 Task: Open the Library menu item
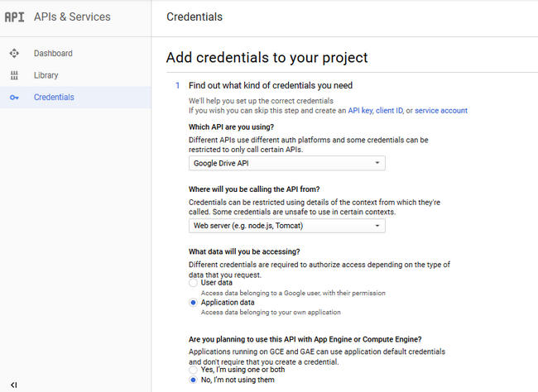coord(75,75)
